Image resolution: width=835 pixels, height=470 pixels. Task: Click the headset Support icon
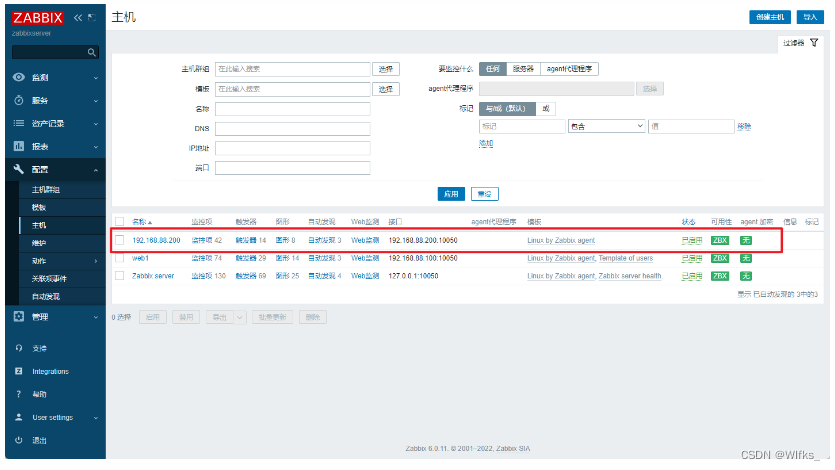[x=19, y=348]
